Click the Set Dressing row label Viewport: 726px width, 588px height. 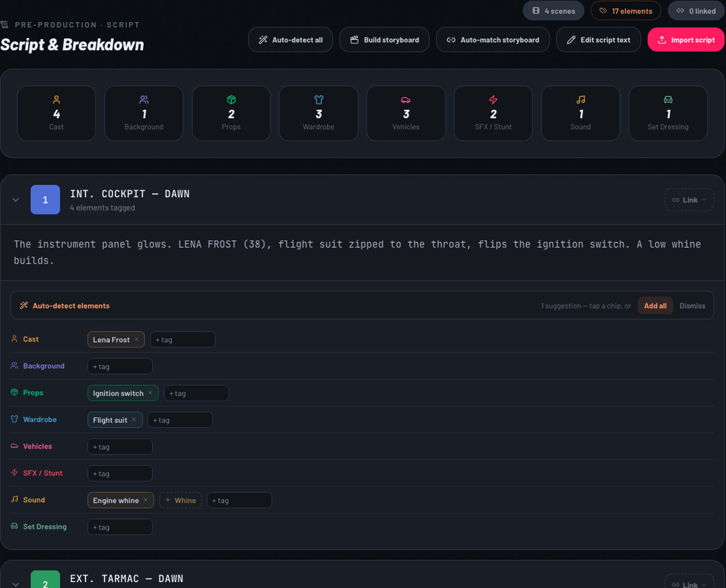[45, 526]
